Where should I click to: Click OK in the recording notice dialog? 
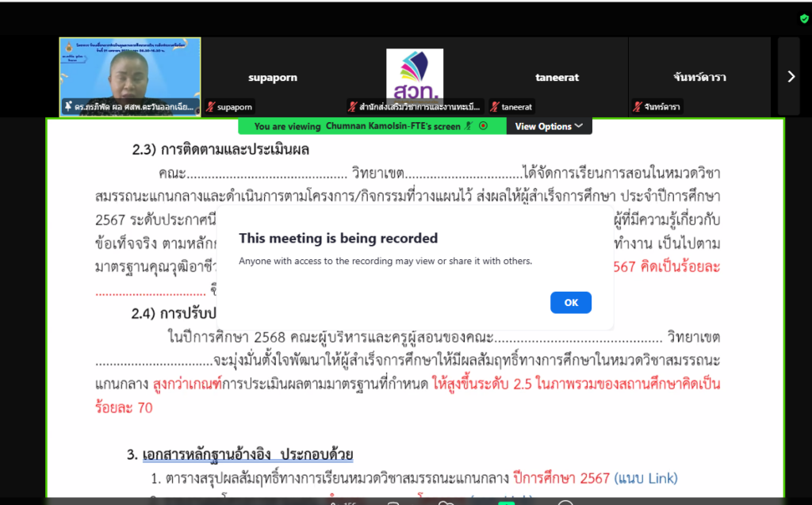570,302
